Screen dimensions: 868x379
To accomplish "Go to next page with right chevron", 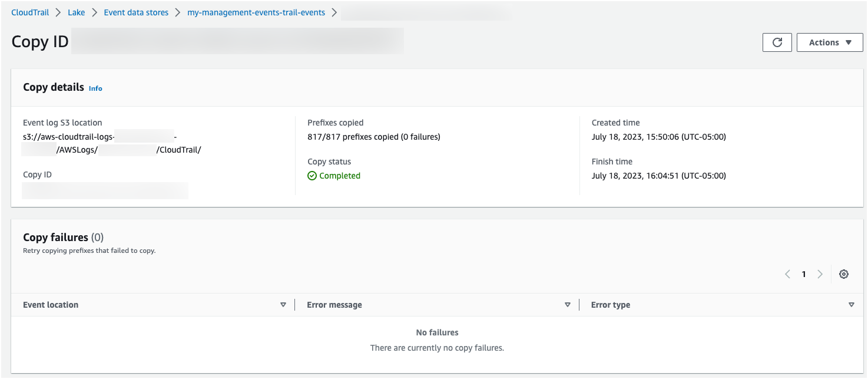I will [x=820, y=274].
